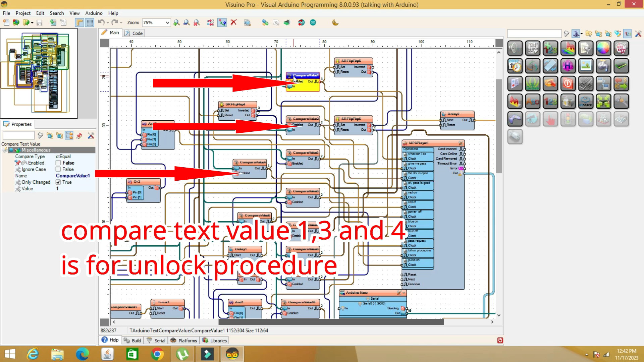This screenshot has width=644, height=362.
Task: Click the Redo arrow icon
Action: [x=115, y=22]
